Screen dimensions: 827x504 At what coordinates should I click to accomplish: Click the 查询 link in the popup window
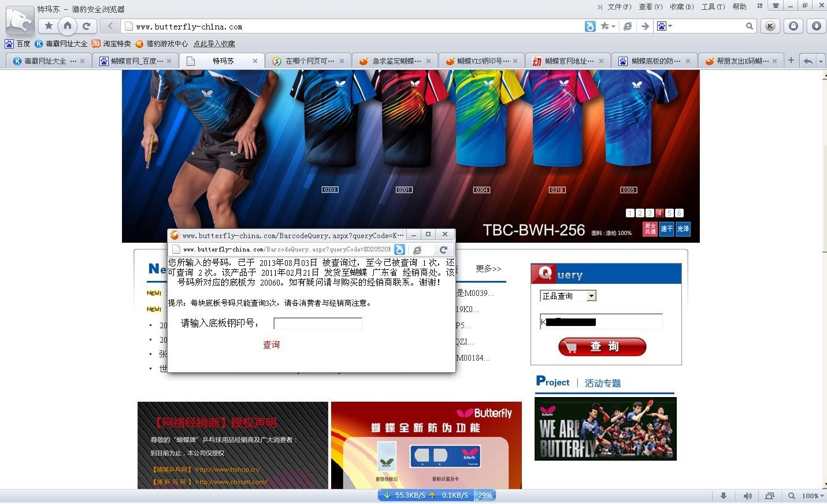pos(271,344)
